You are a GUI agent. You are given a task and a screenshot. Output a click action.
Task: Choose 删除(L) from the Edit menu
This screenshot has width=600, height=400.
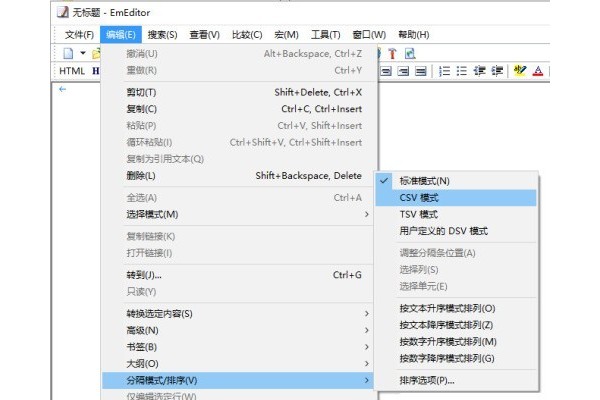coord(238,176)
